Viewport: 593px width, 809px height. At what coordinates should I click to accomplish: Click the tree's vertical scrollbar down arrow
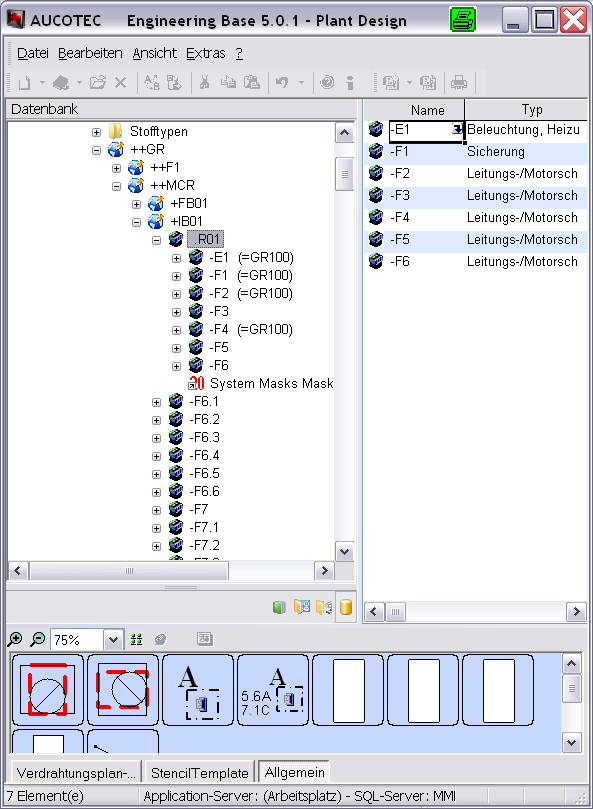point(345,552)
